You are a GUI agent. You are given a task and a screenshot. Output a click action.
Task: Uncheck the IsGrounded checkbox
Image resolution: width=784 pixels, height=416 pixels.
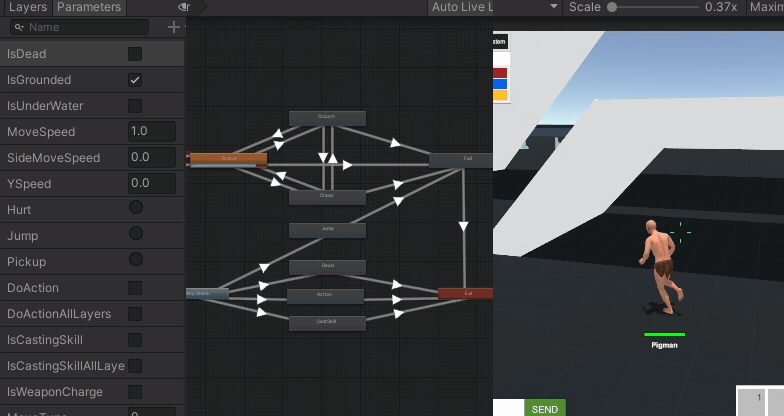point(135,80)
